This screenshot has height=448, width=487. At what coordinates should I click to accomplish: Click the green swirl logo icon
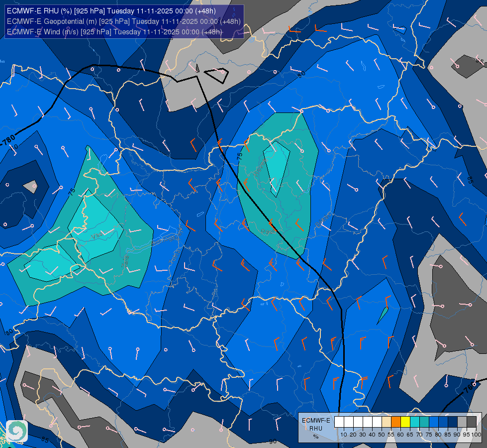(x=17, y=431)
